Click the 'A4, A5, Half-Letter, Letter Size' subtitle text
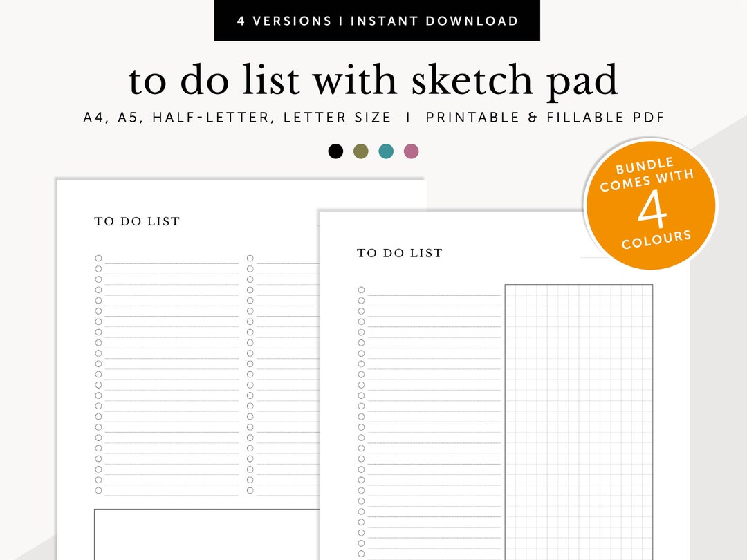Screen dimensions: 747x560 point(373,117)
